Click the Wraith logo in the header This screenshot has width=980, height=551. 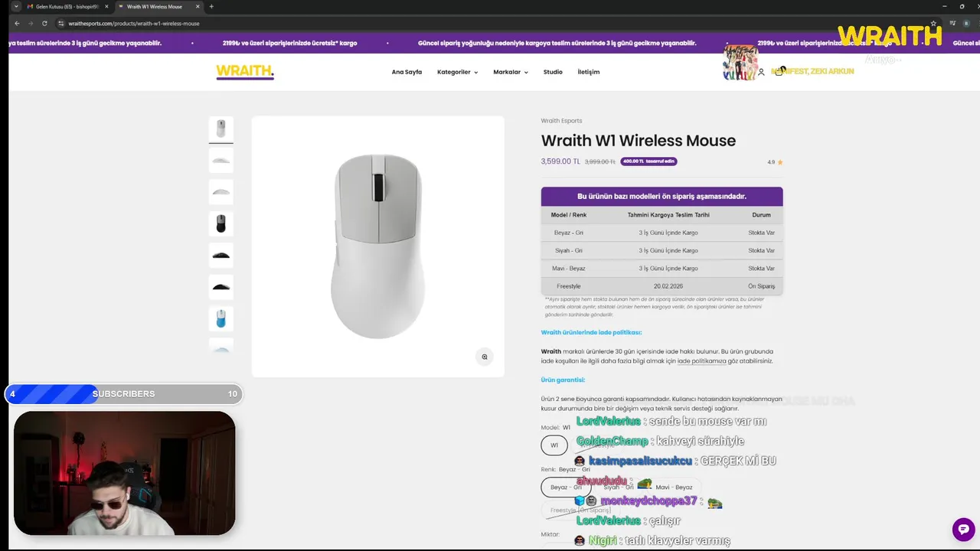[245, 72]
